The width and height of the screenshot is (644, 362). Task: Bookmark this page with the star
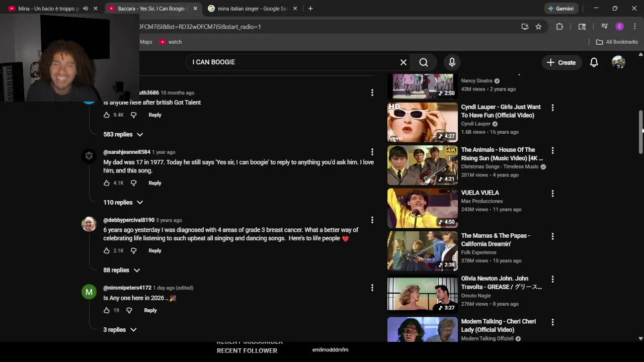point(538,27)
